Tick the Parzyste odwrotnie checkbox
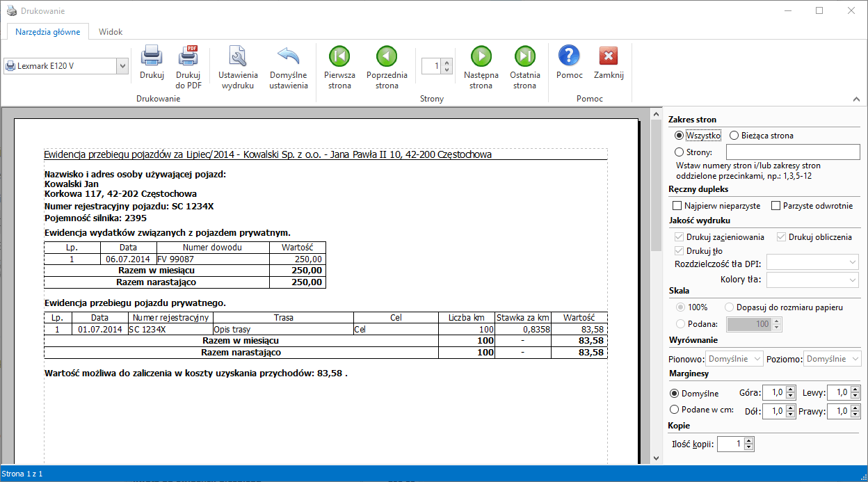This screenshot has height=482, width=868. pyautogui.click(x=775, y=206)
